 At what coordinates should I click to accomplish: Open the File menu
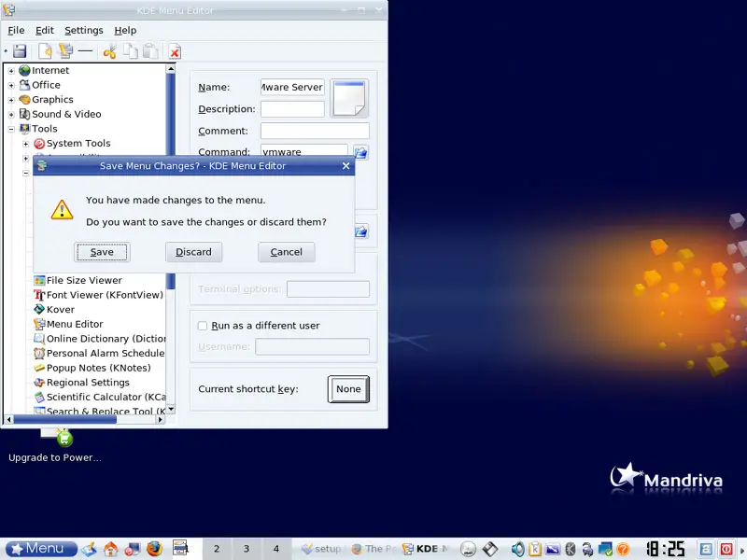pyautogui.click(x=16, y=31)
